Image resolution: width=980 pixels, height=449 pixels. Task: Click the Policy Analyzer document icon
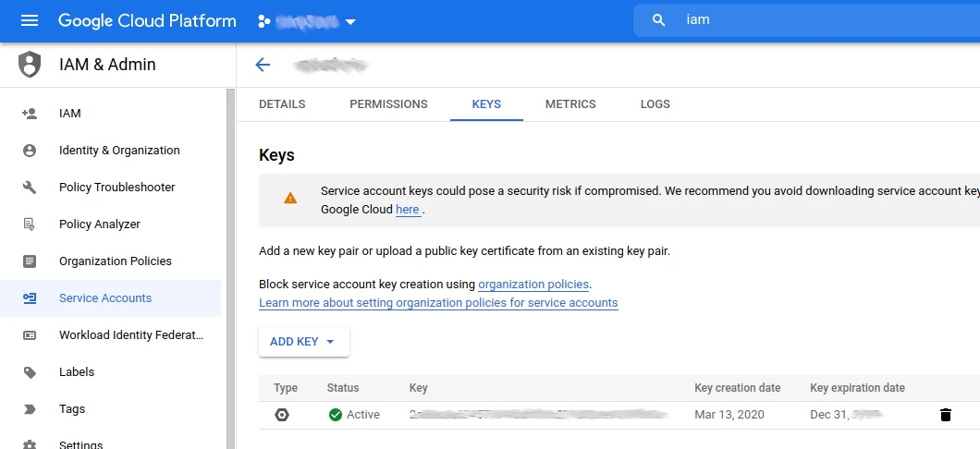[x=30, y=224]
